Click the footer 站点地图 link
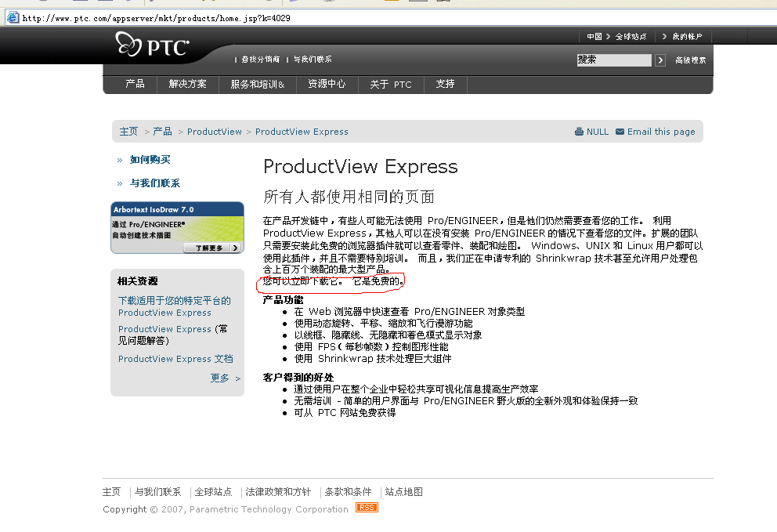The height and width of the screenshot is (532, 777). [404, 492]
